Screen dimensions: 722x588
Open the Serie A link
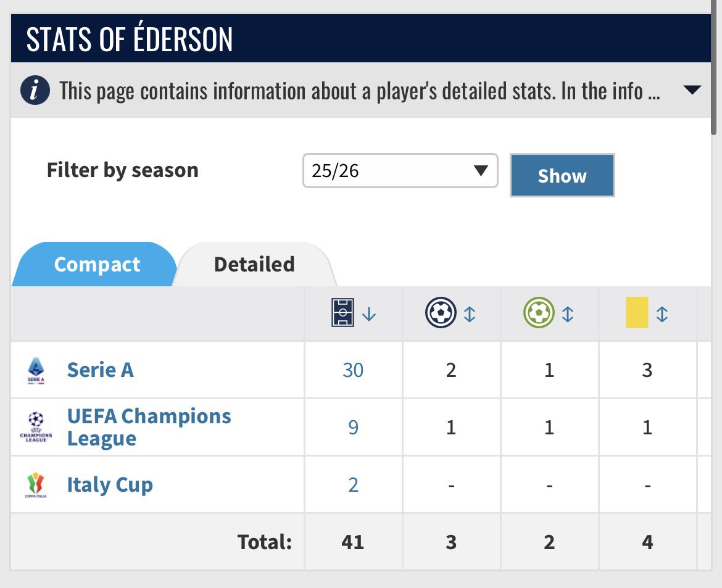coord(101,370)
